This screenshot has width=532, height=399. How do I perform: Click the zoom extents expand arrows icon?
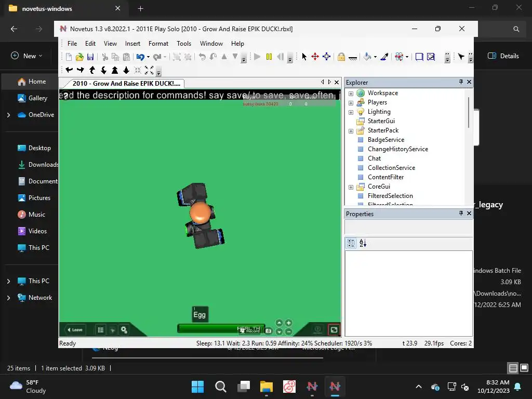(149, 70)
